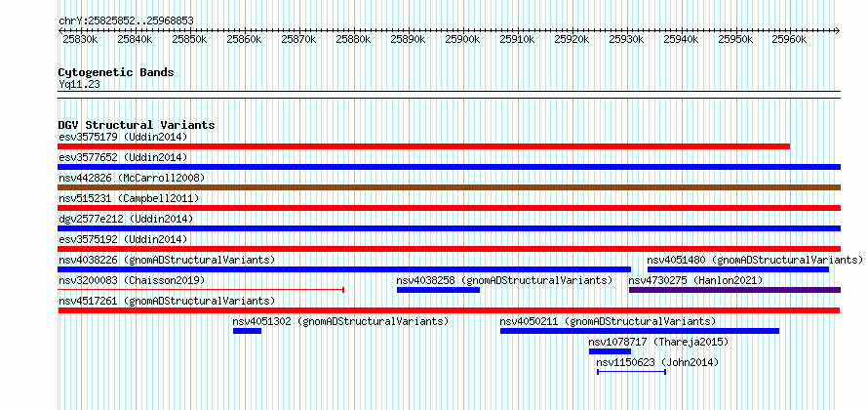Click the nsv4038258 gnomAD variant label
Viewport: 868px width, 410px height.
(505, 280)
